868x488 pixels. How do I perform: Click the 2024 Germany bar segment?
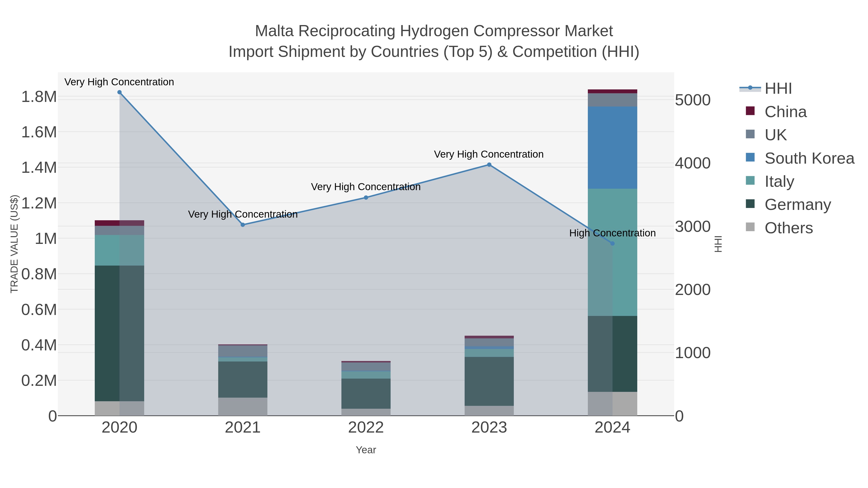coord(613,354)
